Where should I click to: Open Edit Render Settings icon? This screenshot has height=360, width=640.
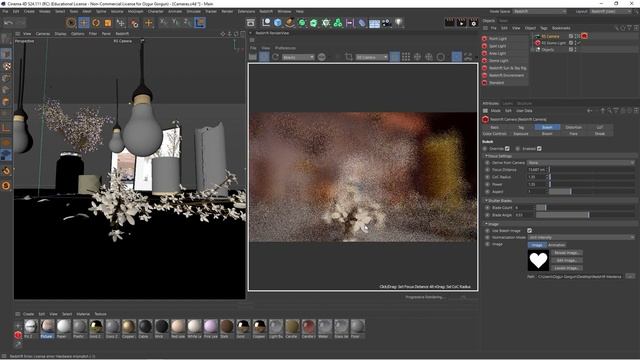473,23
